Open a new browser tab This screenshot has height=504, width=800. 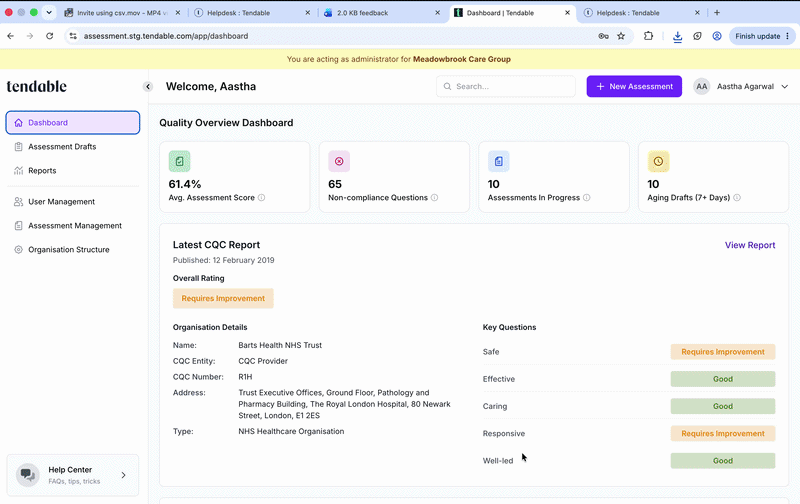tap(717, 13)
